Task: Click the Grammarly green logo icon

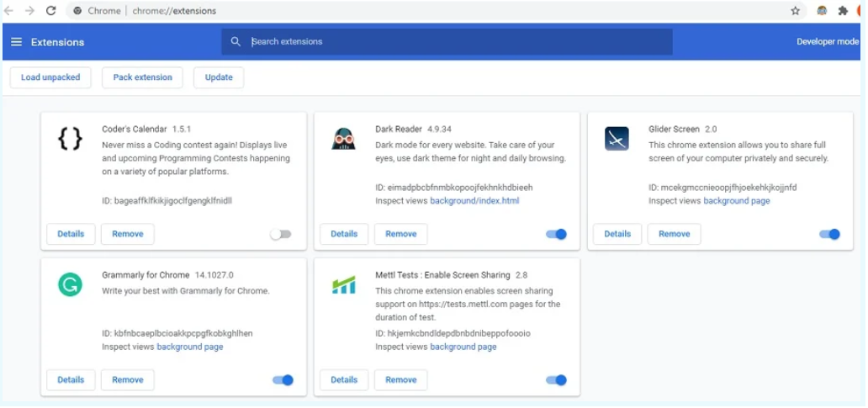Action: [70, 285]
